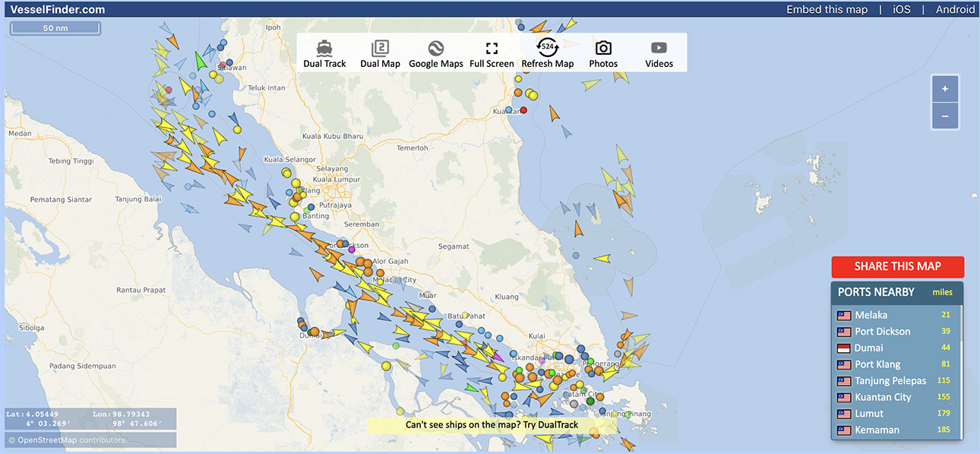The width and height of the screenshot is (980, 454).
Task: Zoom out with the minus button
Action: 945,116
